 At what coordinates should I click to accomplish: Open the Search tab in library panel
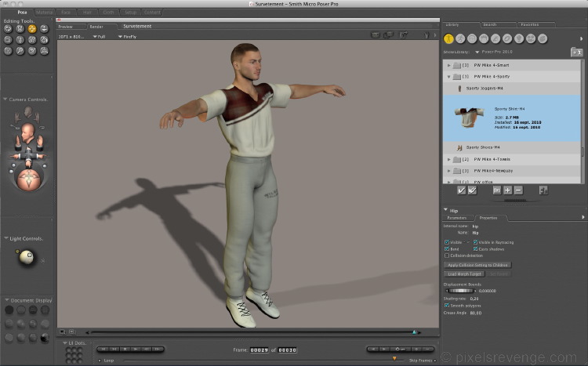498,25
